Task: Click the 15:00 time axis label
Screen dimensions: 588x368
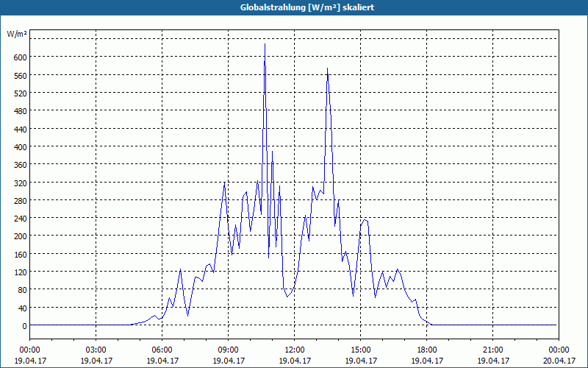Action: point(361,350)
